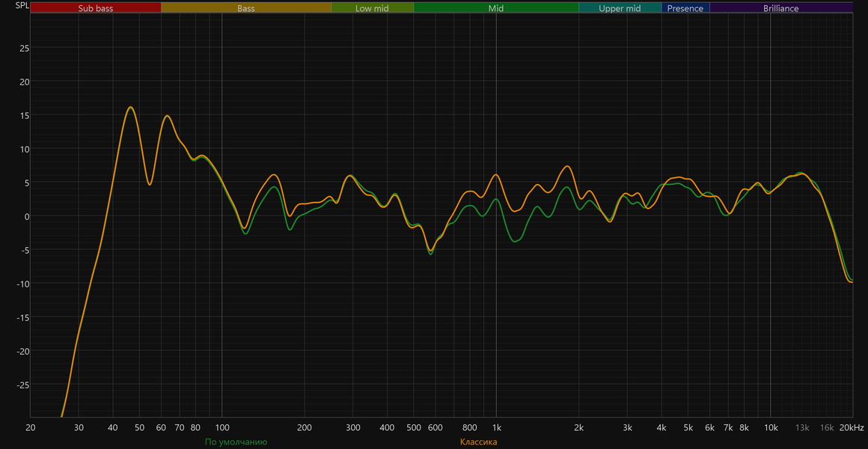Click the -10 dB level label
Image resolution: width=868 pixels, height=449 pixels.
coord(22,284)
